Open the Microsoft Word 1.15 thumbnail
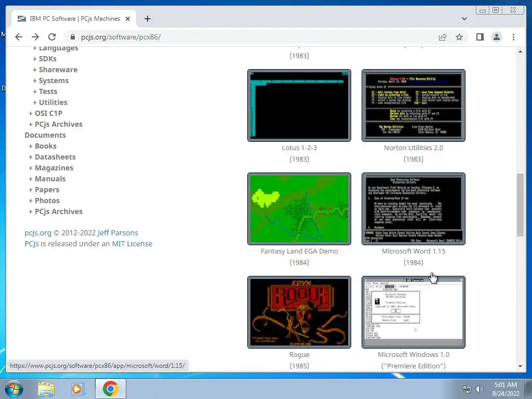This screenshot has height=399, width=532. click(413, 209)
